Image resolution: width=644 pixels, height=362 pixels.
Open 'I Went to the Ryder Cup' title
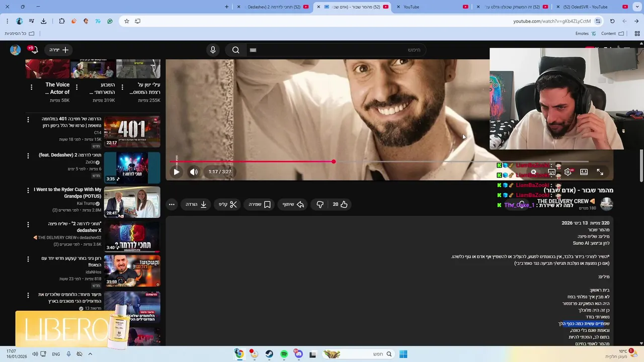pyautogui.click(x=67, y=193)
